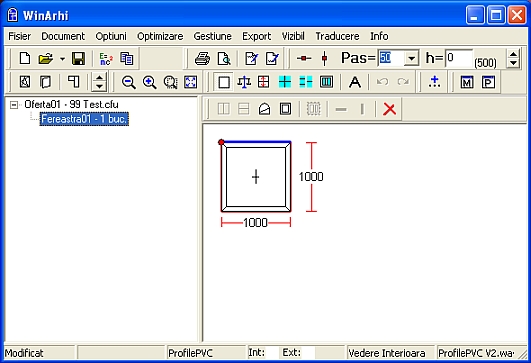Image resolution: width=531 pixels, height=363 pixels.
Task: Click the Redo arrow
Action: [x=403, y=82]
